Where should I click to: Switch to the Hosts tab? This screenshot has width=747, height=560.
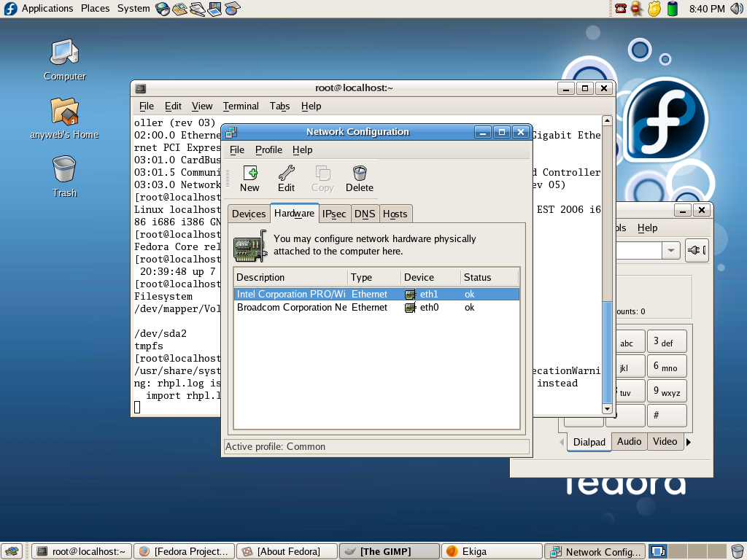tap(395, 214)
